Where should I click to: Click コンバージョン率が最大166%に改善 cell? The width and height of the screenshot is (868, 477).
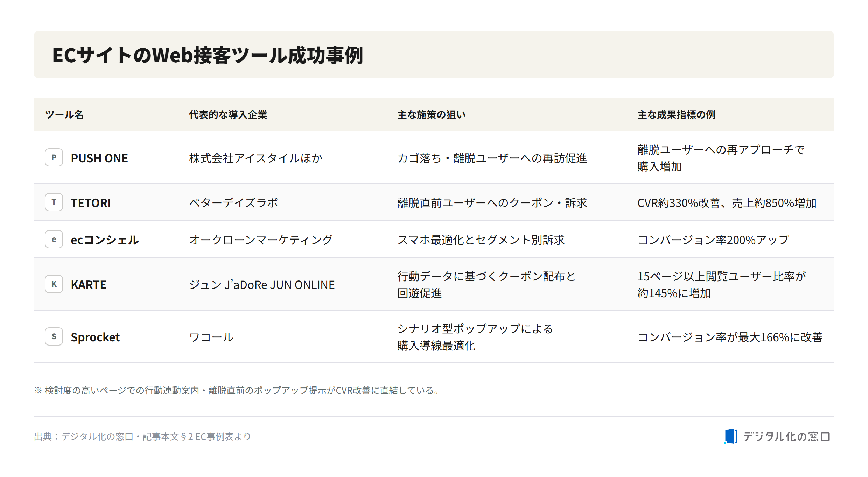pyautogui.click(x=730, y=337)
